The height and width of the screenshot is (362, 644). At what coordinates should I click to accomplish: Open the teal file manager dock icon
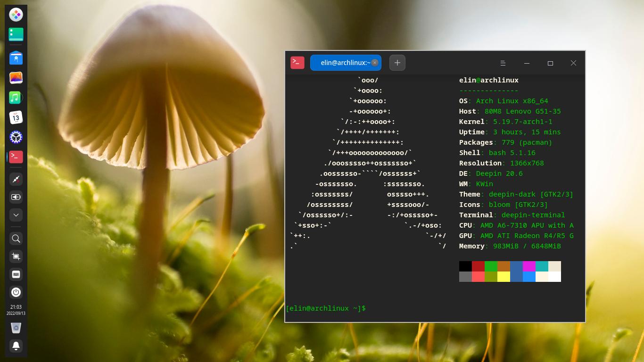point(16,34)
